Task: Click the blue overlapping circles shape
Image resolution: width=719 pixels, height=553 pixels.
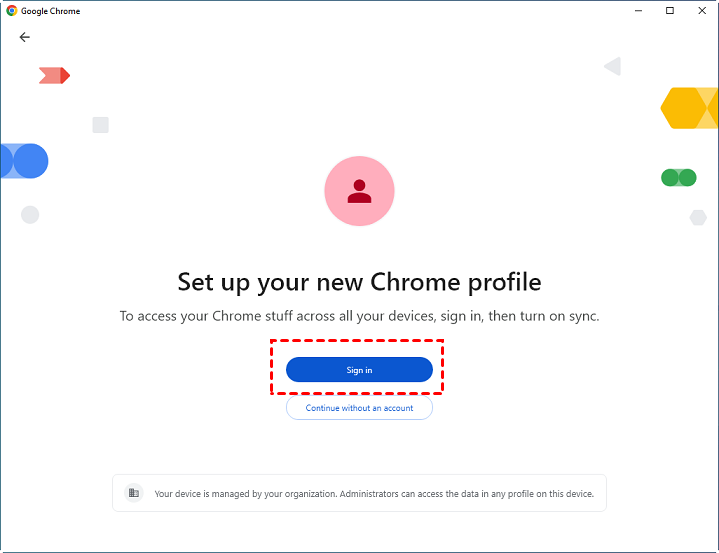Action: point(24,161)
